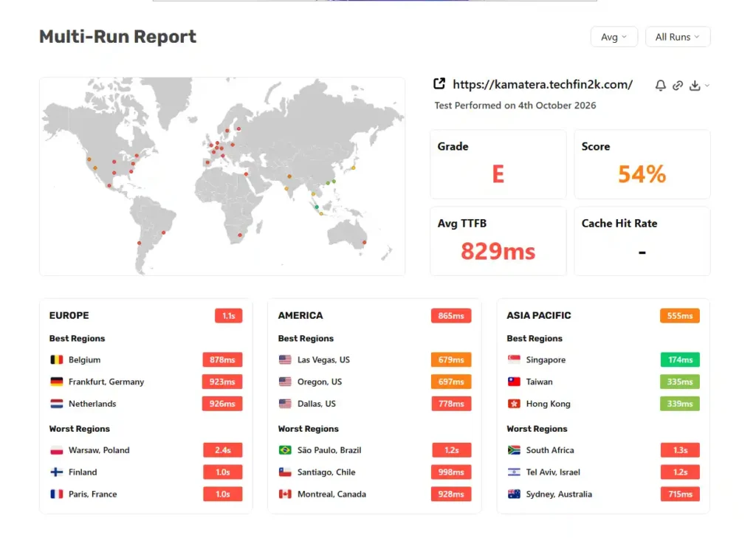The height and width of the screenshot is (541, 756).
Task: Click the world map
Action: click(222, 176)
